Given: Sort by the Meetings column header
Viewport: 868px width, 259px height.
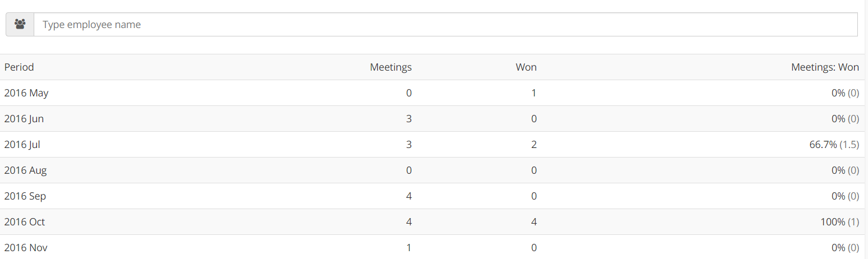Looking at the screenshot, I should coord(391,67).
